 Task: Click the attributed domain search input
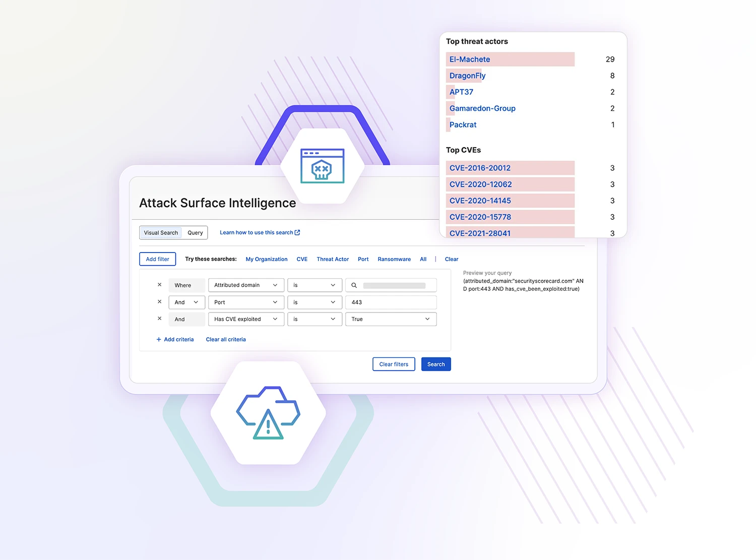click(x=391, y=285)
